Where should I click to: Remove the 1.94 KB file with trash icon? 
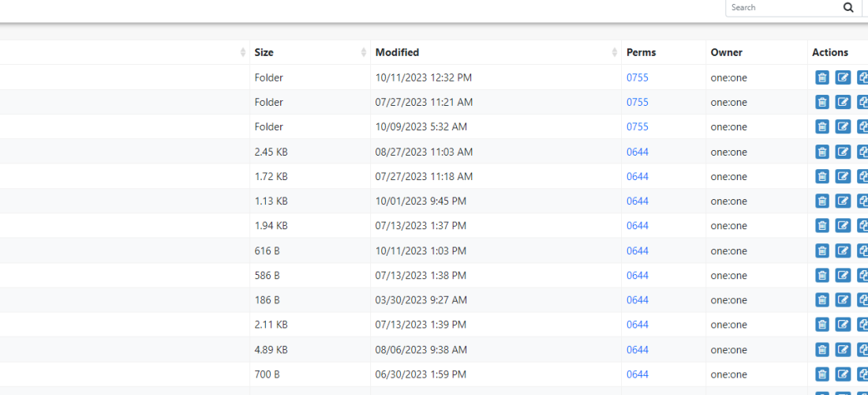click(x=822, y=225)
